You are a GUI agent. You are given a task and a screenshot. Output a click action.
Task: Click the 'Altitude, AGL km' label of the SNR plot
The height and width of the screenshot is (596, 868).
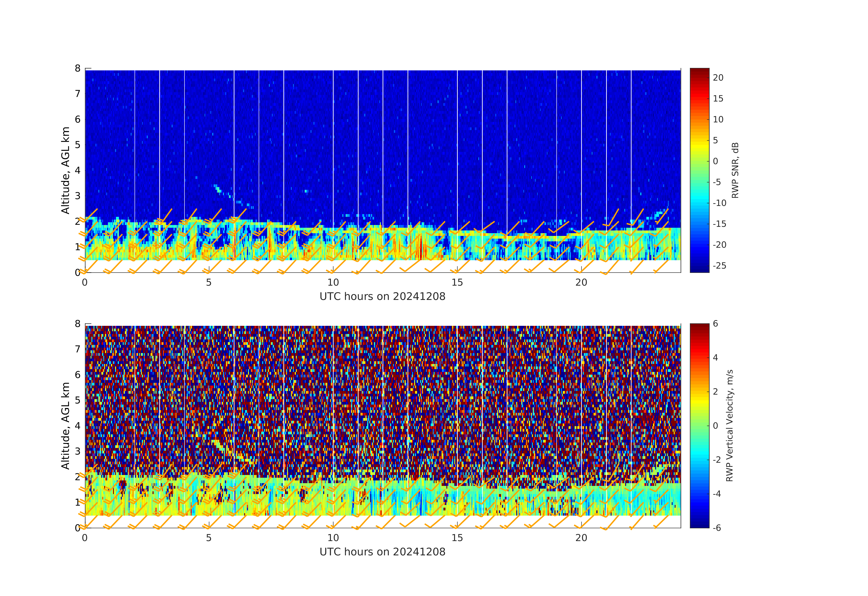point(66,170)
